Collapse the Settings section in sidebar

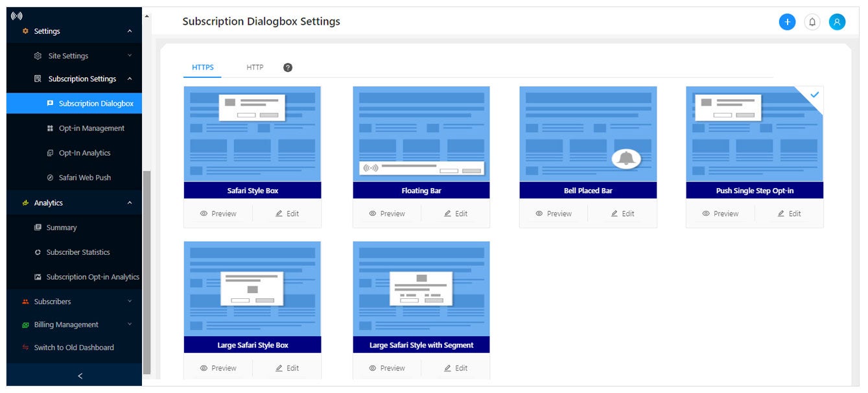129,31
